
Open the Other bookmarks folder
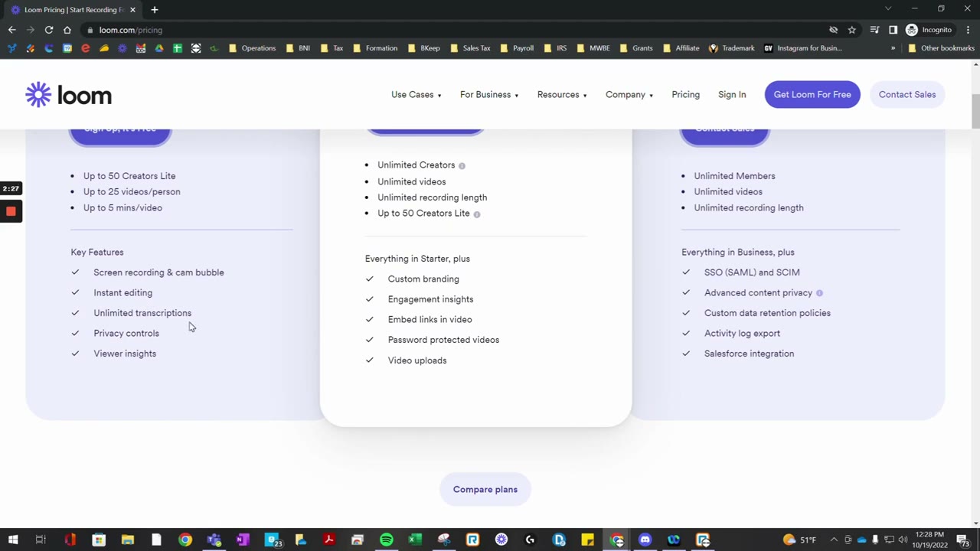[941, 48]
